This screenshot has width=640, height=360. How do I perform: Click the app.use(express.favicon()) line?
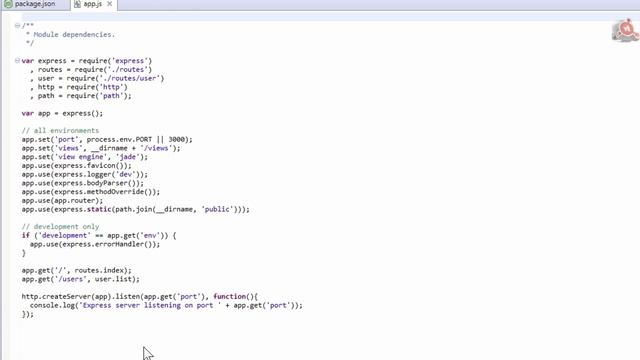(x=76, y=165)
